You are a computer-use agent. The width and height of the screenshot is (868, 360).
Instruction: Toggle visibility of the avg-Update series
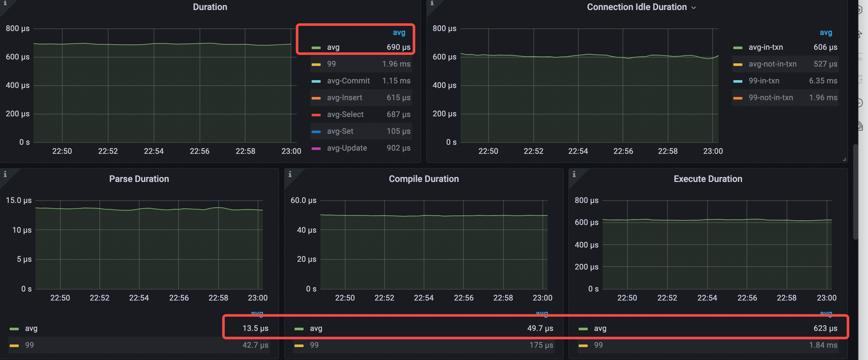pyautogui.click(x=347, y=148)
